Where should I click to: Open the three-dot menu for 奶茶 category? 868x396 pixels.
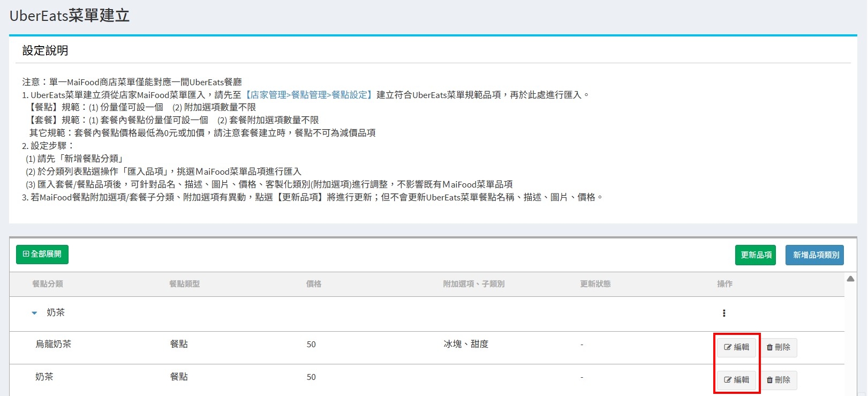(724, 313)
